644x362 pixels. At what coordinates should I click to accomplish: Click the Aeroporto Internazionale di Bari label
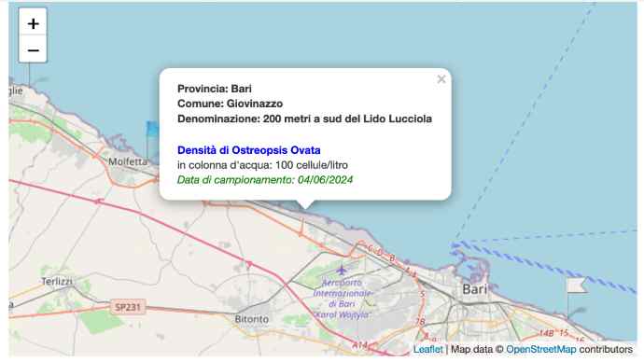tap(343, 299)
